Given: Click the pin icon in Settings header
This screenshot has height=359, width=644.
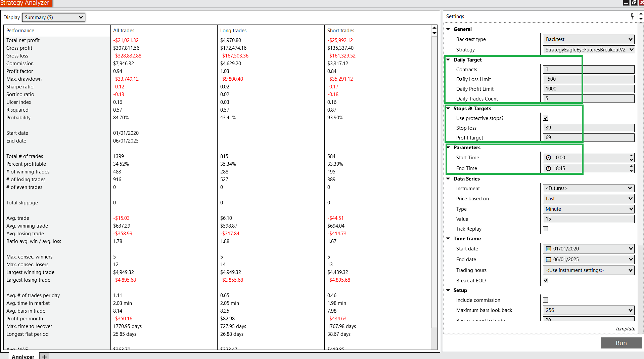Looking at the screenshot, I should (632, 16).
